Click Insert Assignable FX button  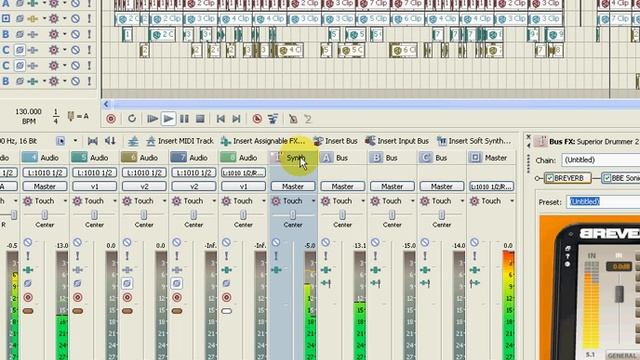(263, 141)
